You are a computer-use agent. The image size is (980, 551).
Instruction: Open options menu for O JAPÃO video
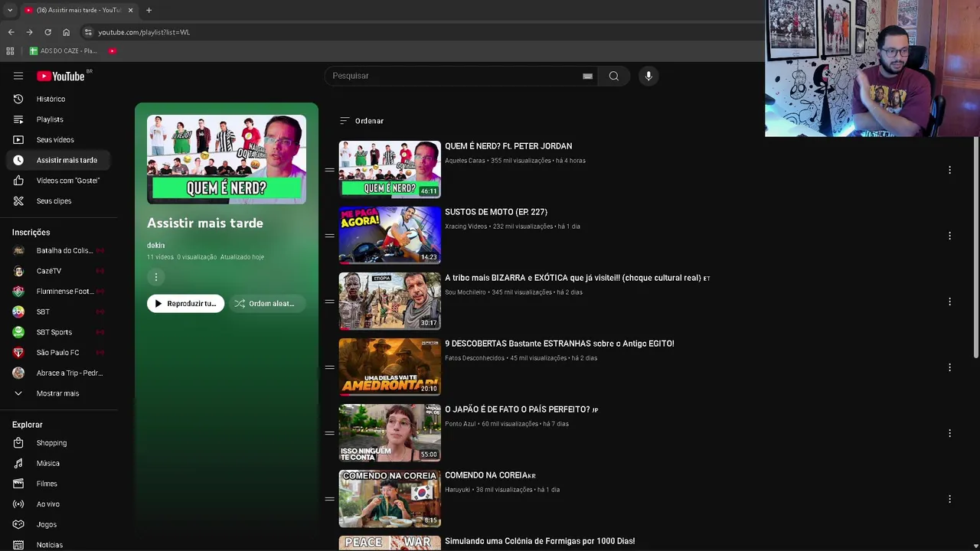pos(949,433)
